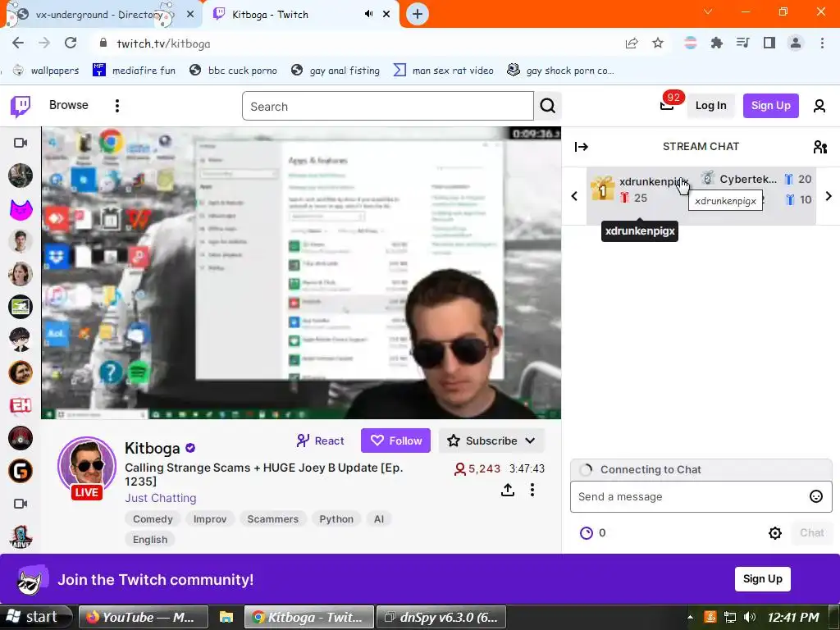The height and width of the screenshot is (630, 840).
Task: Open more stream options below viewer count
Action: (532, 490)
